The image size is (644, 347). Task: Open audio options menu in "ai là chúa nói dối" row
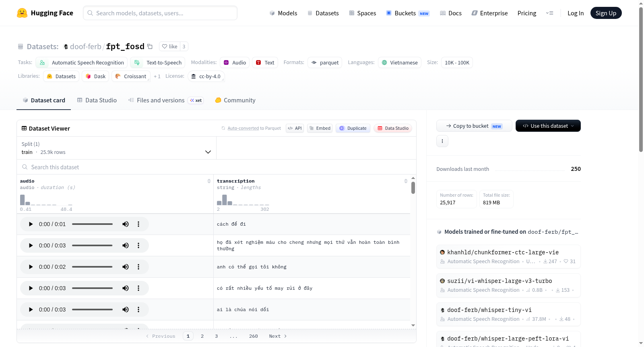pos(138,310)
